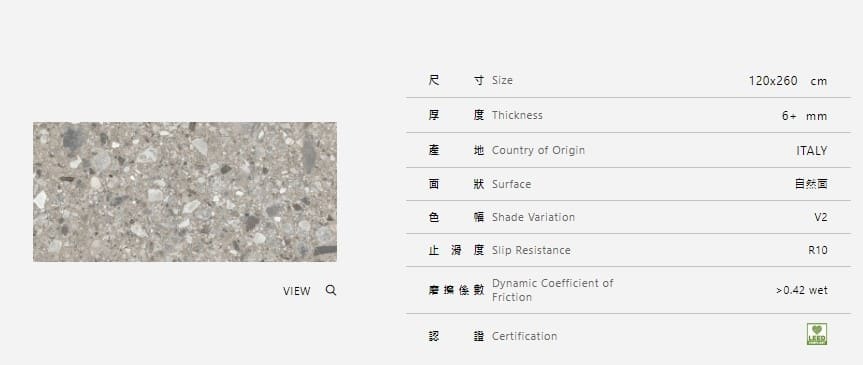Click the Country of Origin label

[x=538, y=150]
